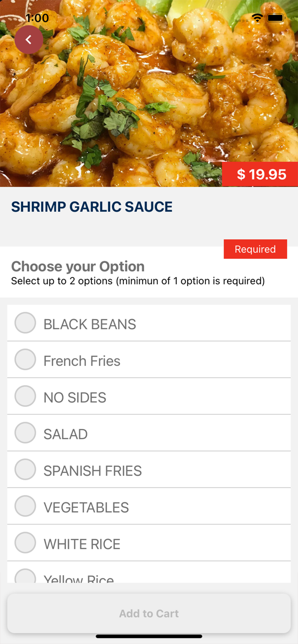Click the red Required badge

255,249
